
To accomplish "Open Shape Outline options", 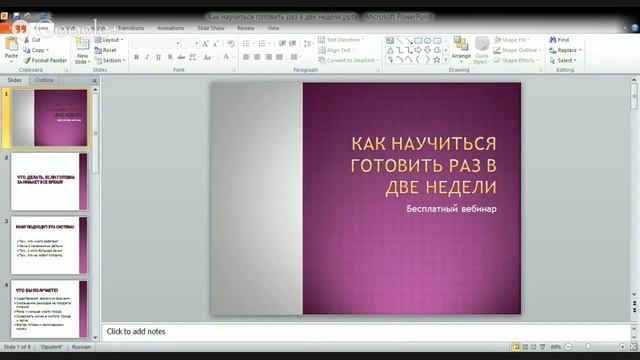I will 518,50.
